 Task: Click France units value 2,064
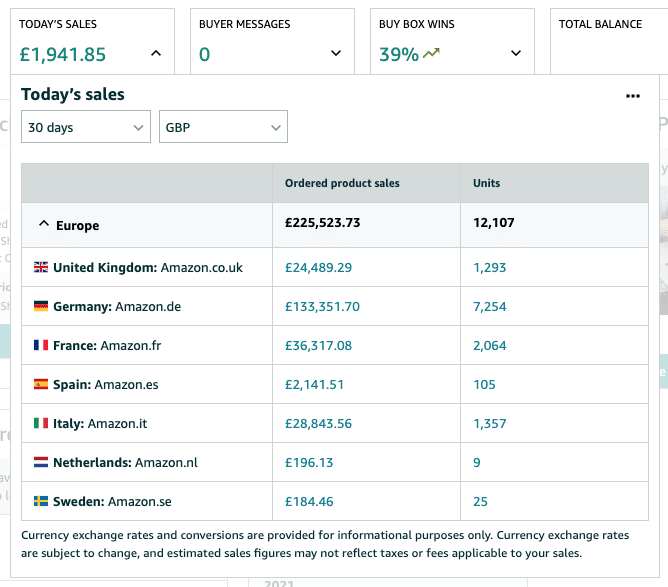pyautogui.click(x=489, y=345)
